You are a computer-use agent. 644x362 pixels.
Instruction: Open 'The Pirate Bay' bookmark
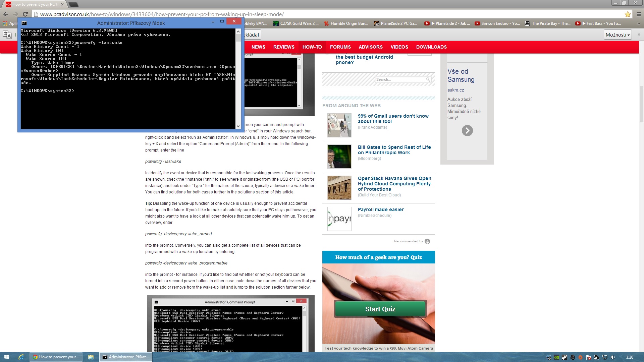(x=547, y=23)
